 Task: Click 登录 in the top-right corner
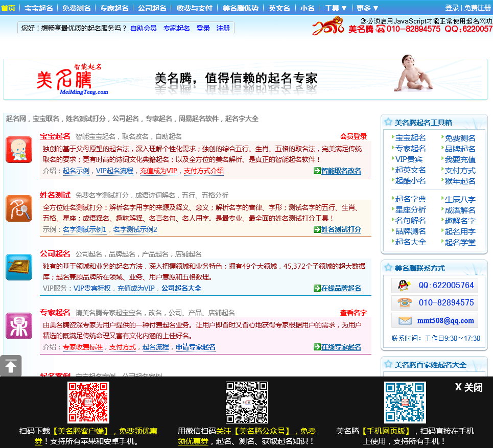[452, 8]
